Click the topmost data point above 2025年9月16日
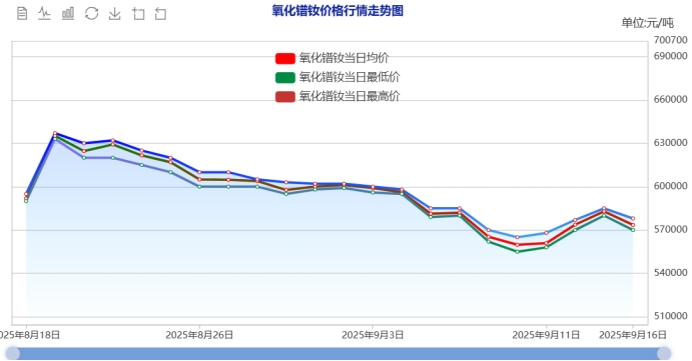 [633, 218]
